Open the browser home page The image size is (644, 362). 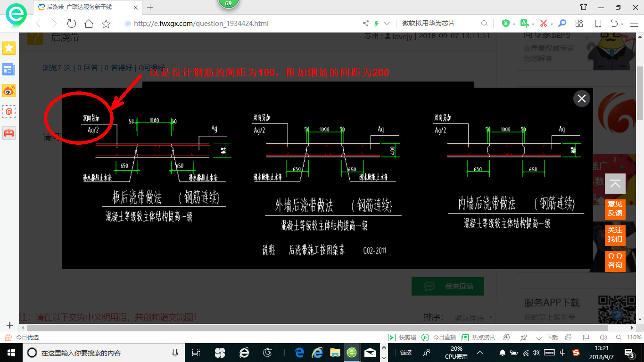pyautogui.click(x=89, y=24)
